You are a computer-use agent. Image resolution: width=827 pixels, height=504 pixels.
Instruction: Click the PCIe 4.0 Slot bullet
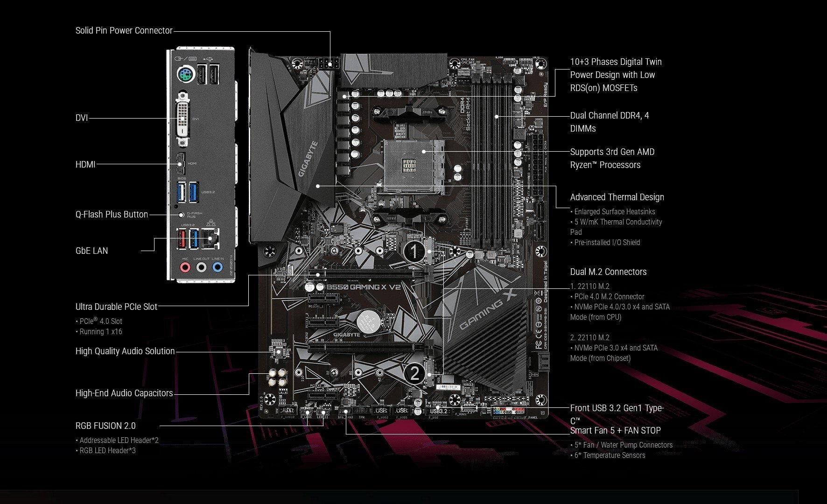click(99, 321)
